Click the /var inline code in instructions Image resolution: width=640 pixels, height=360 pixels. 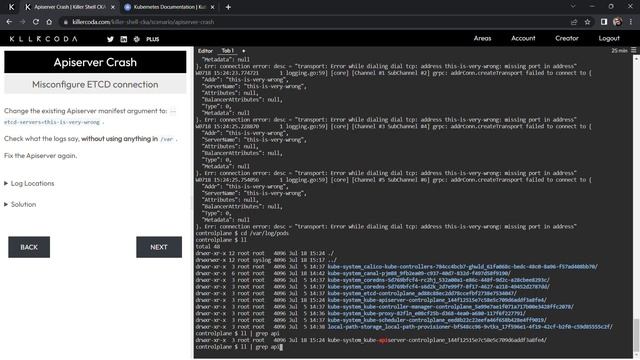click(x=167, y=140)
